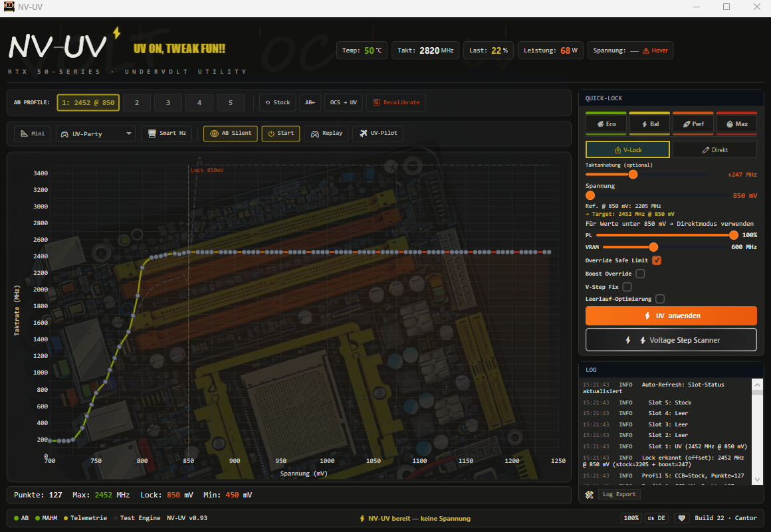Select the Max quick-lock preset
The height and width of the screenshot is (532, 771).
pyautogui.click(x=736, y=124)
